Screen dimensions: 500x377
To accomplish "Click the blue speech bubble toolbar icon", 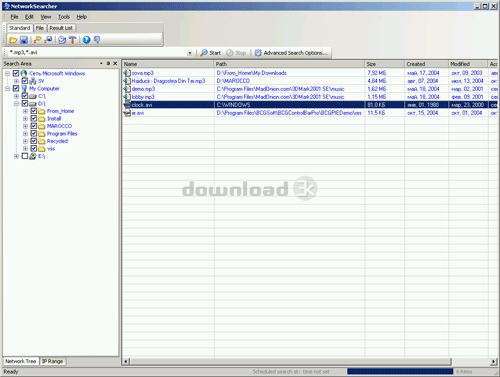I will 97,40.
